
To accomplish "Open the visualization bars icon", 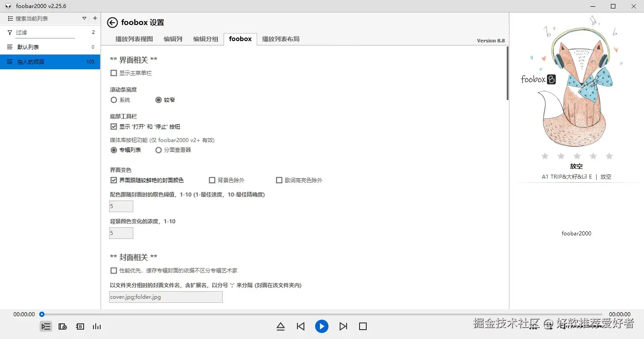I will pyautogui.click(x=97, y=326).
